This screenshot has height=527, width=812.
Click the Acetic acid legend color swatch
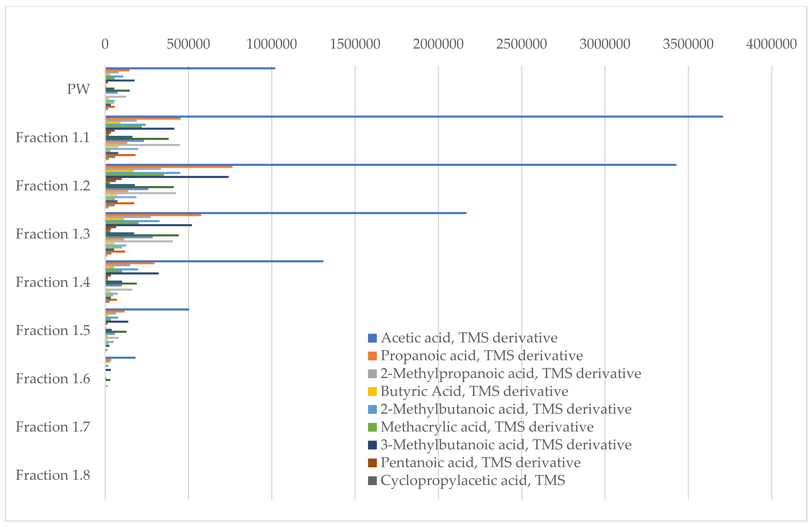(x=372, y=338)
